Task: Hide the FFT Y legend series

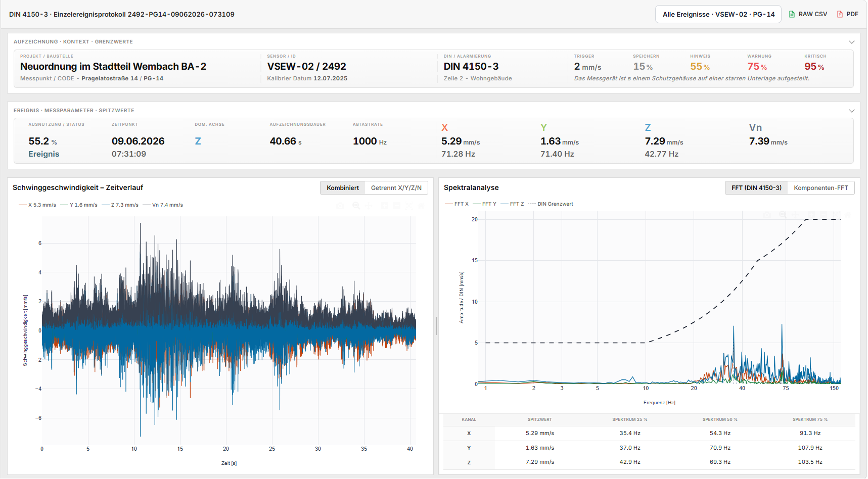Action: [485, 204]
